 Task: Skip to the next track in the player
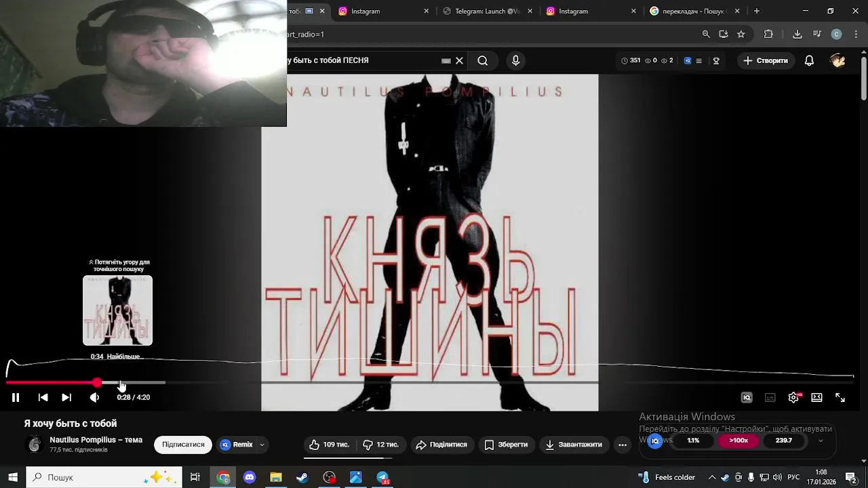(66, 398)
